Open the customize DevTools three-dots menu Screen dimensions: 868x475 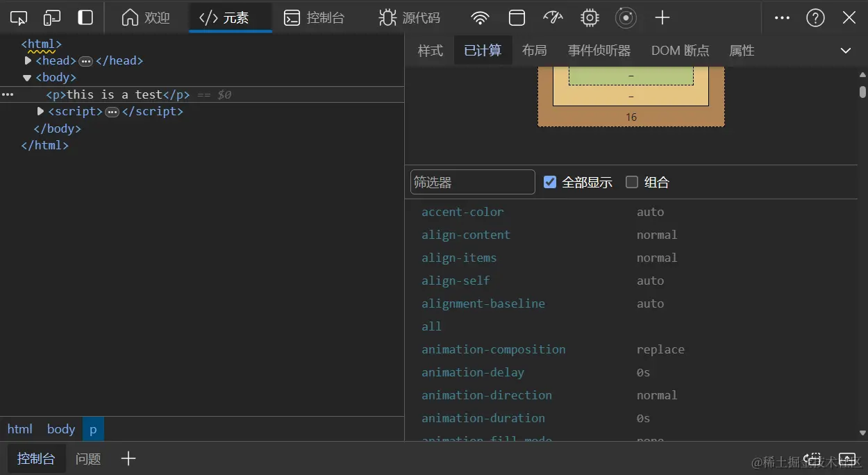click(782, 17)
